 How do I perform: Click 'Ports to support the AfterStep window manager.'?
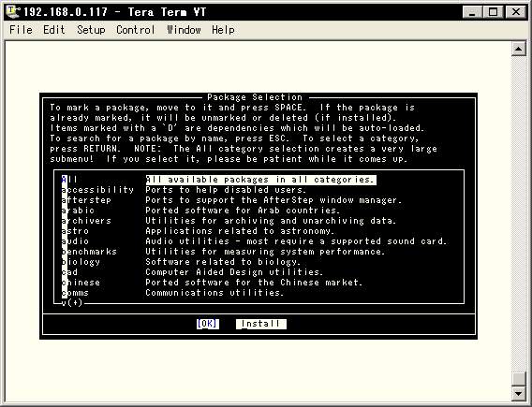coord(273,200)
